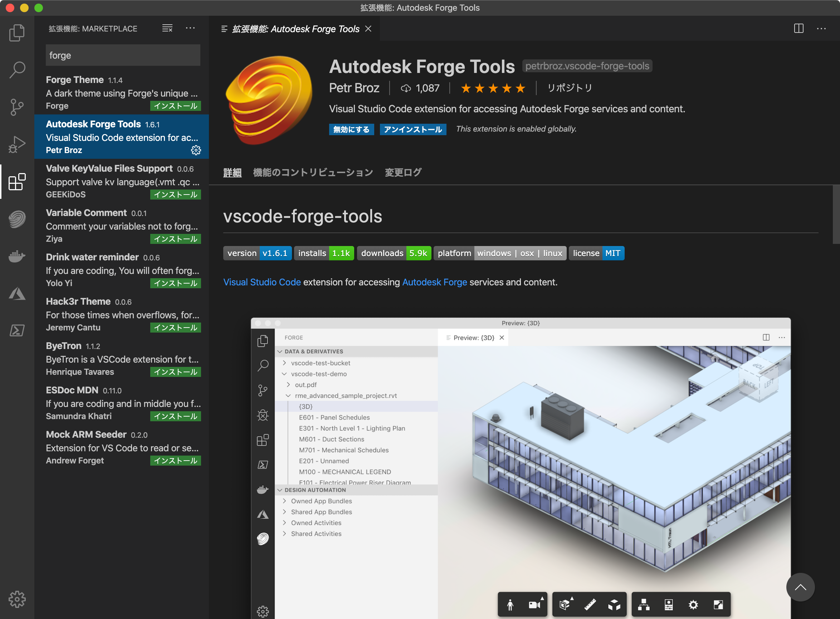Click the Autodesk Forge hyperlink

pos(434,282)
